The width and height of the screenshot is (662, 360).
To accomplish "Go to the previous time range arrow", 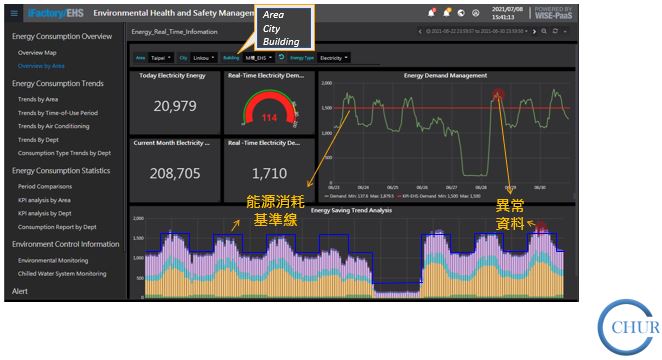I will 420,31.
